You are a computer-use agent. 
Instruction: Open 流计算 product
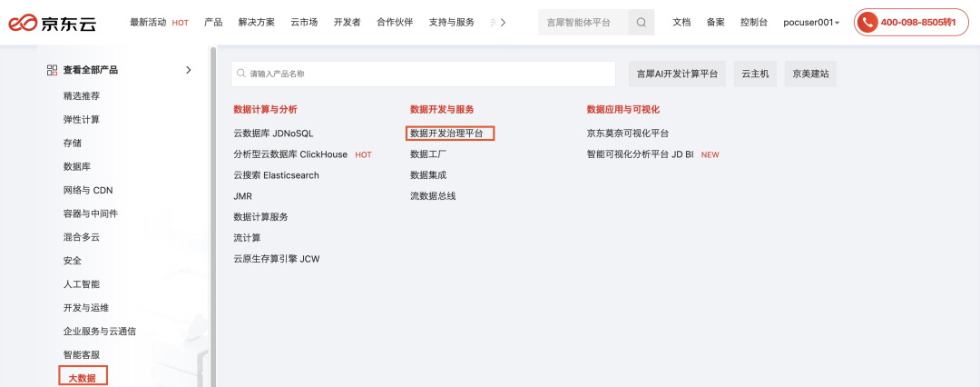pyautogui.click(x=247, y=238)
